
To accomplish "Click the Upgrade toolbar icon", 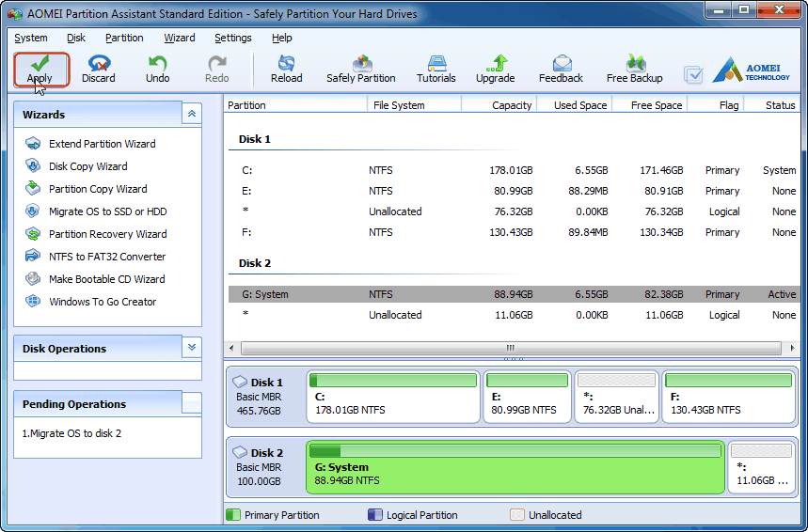I will click(495, 69).
